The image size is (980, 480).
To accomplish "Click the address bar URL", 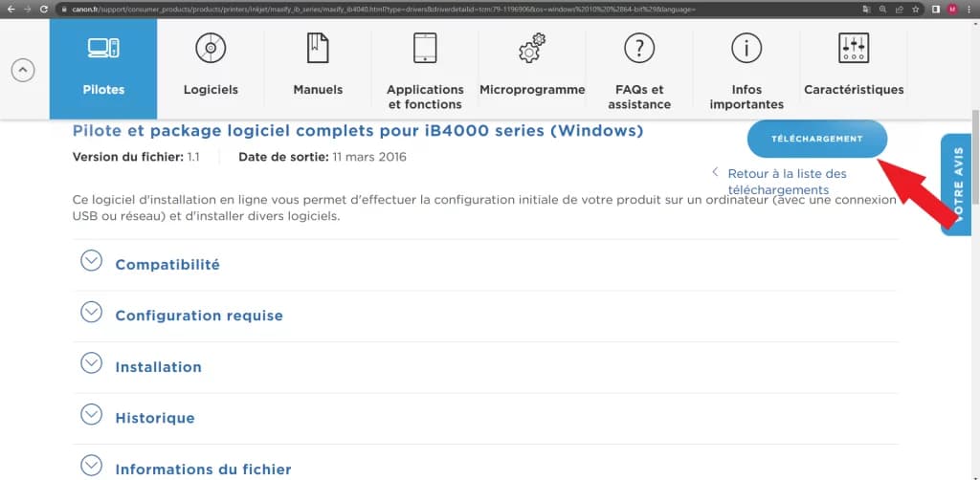I will pyautogui.click(x=385, y=10).
